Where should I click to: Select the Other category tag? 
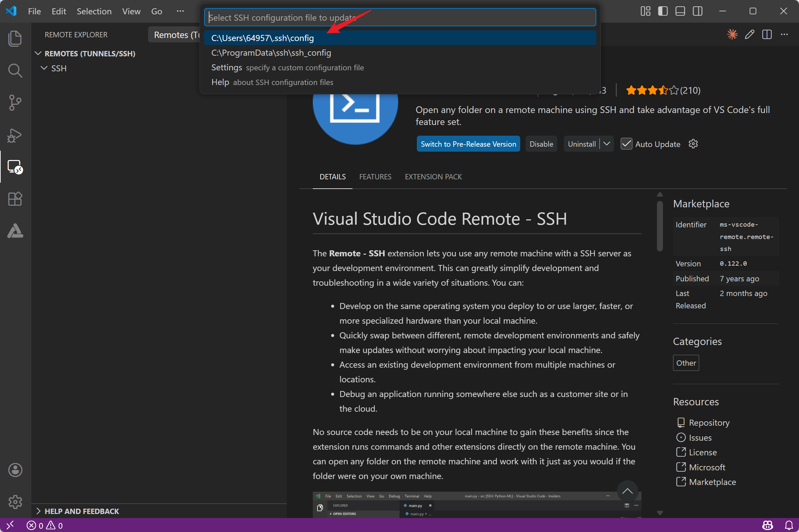(x=686, y=363)
